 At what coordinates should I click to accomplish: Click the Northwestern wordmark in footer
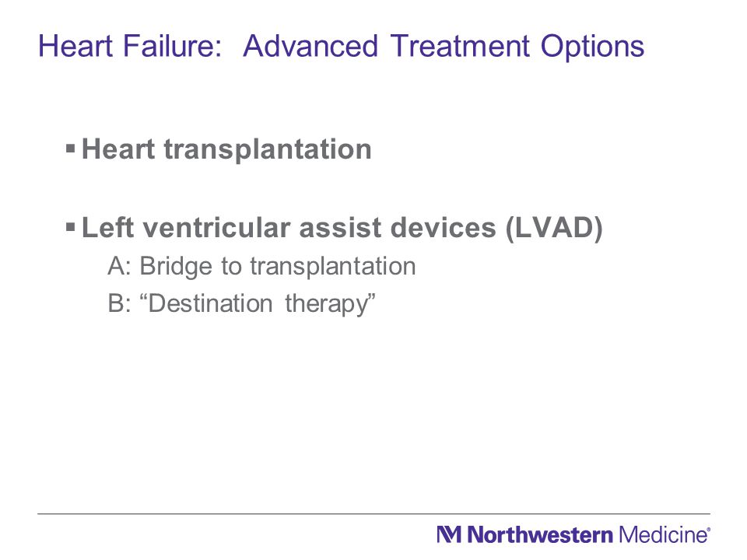point(540,535)
